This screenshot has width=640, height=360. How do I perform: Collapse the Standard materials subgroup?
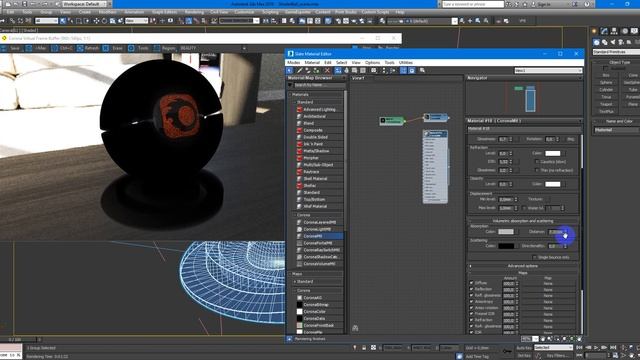(295, 102)
